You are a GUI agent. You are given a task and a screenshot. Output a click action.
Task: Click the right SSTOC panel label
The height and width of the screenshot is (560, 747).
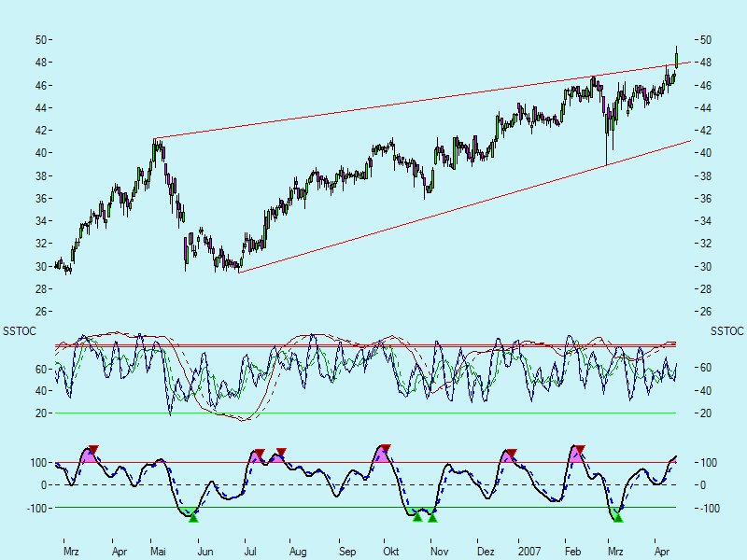pos(726,331)
